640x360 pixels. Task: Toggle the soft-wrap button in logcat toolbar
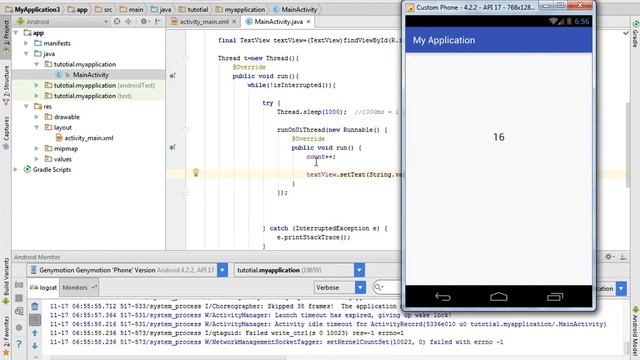pyautogui.click(x=35, y=320)
